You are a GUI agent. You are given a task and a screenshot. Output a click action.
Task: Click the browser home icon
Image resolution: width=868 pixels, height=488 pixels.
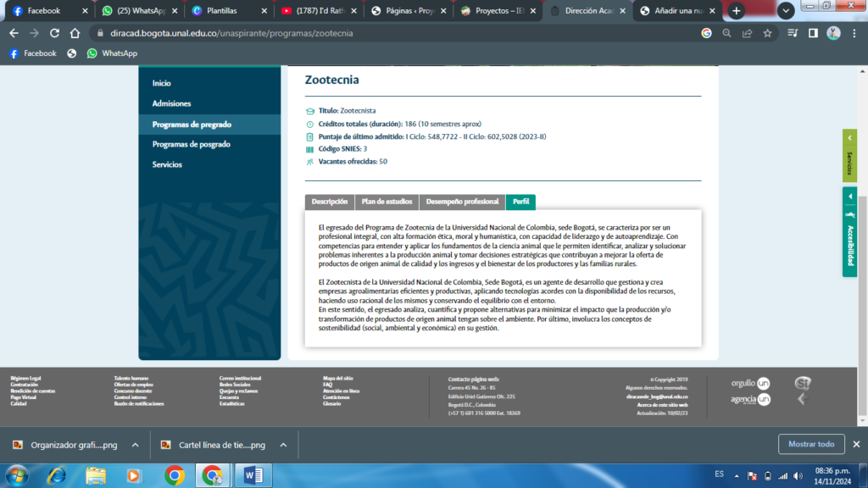pos(74,33)
